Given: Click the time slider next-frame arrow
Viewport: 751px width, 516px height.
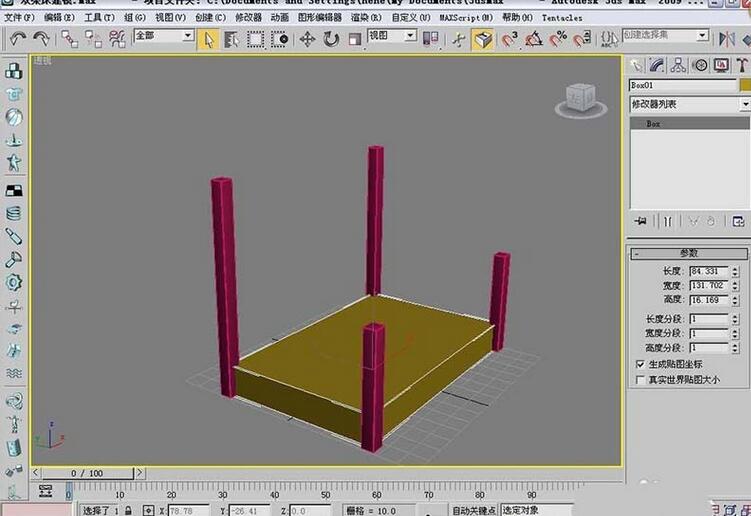Looking at the screenshot, I should pos(139,473).
